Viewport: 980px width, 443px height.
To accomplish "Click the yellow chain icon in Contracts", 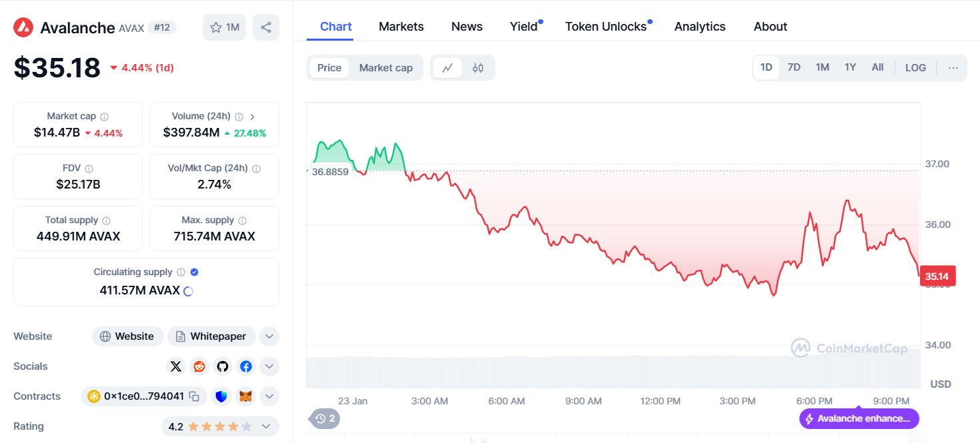I will (94, 396).
